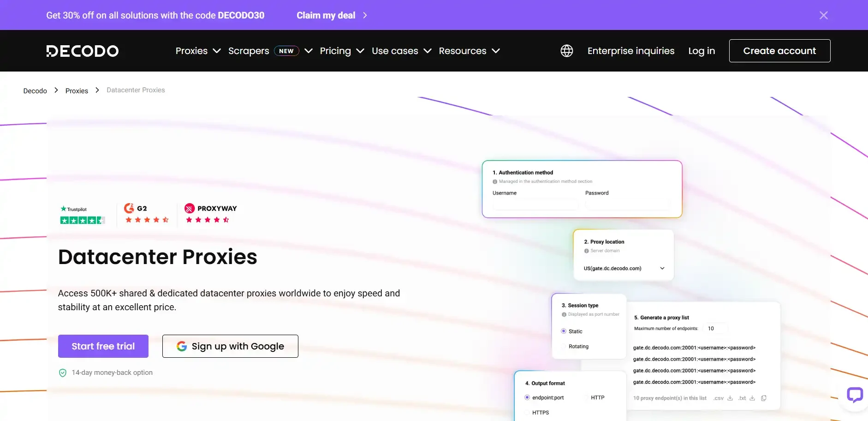868x421 pixels.
Task: Click the maximum endpoints number field
Action: pos(716,329)
